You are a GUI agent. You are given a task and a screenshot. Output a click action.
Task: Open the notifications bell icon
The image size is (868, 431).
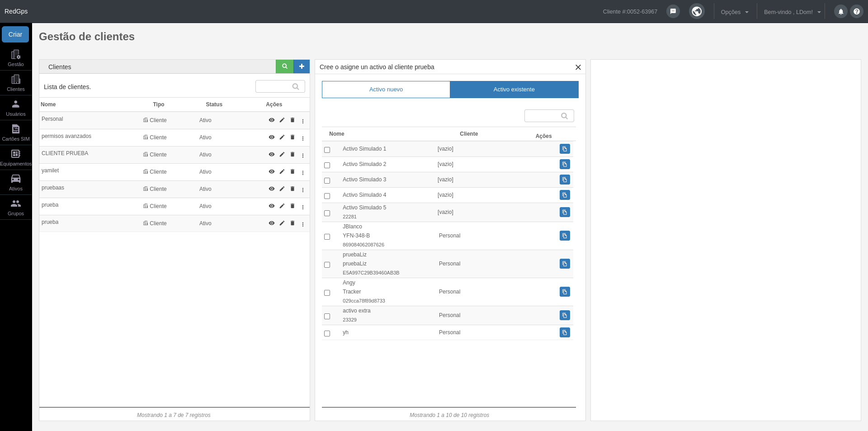841,12
